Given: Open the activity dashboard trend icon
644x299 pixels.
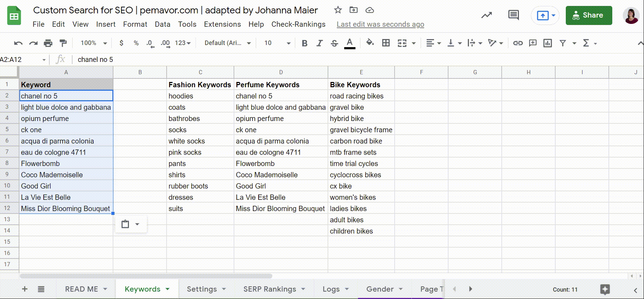Looking at the screenshot, I should coord(487,15).
